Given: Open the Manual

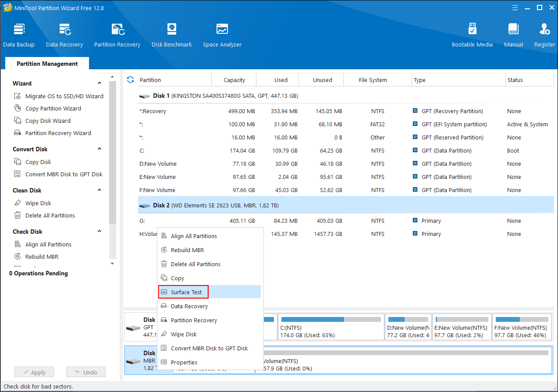Looking at the screenshot, I should (x=513, y=36).
